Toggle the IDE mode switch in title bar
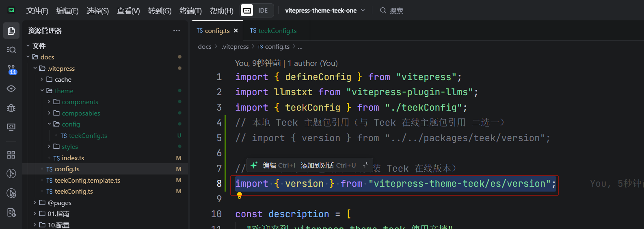644x229 pixels. pos(257,11)
